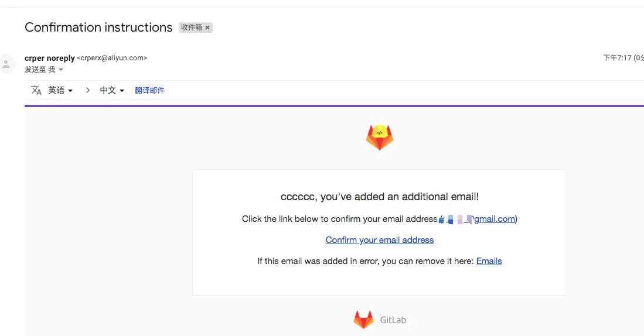Image resolution: width=644 pixels, height=336 pixels.
Task: Click the translate icon beside 英语
Action: (36, 90)
